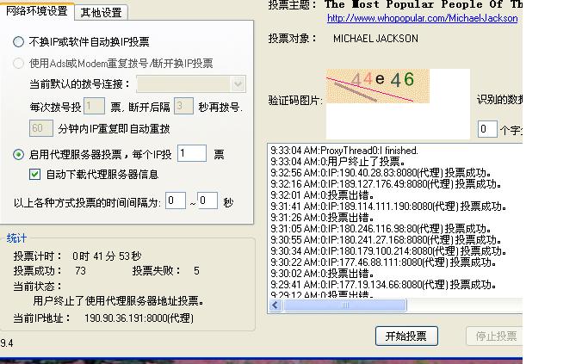Select 使用Ads或Modem重复拨号 radio option
Viewport: 588px width, 364px height.
[19, 63]
